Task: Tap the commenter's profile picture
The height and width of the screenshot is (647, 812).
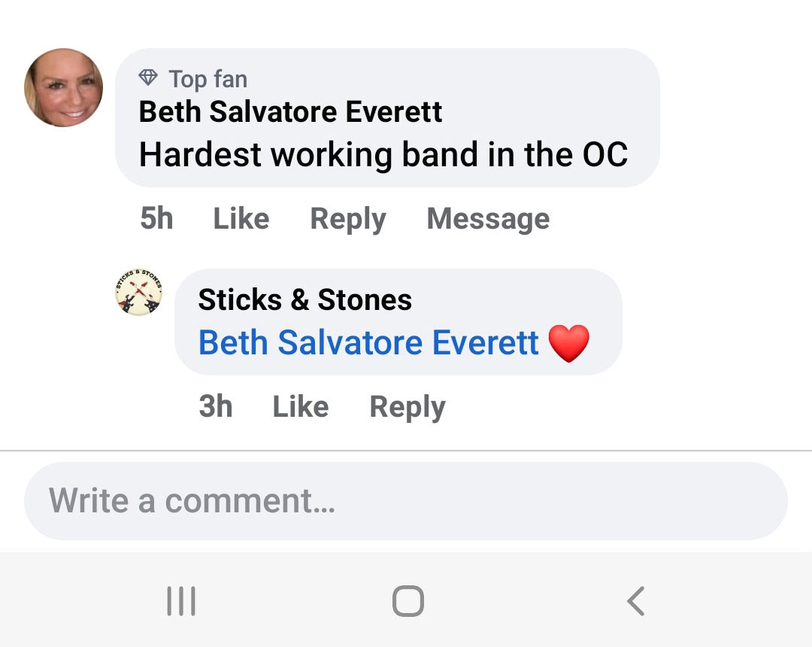Action: (64, 87)
